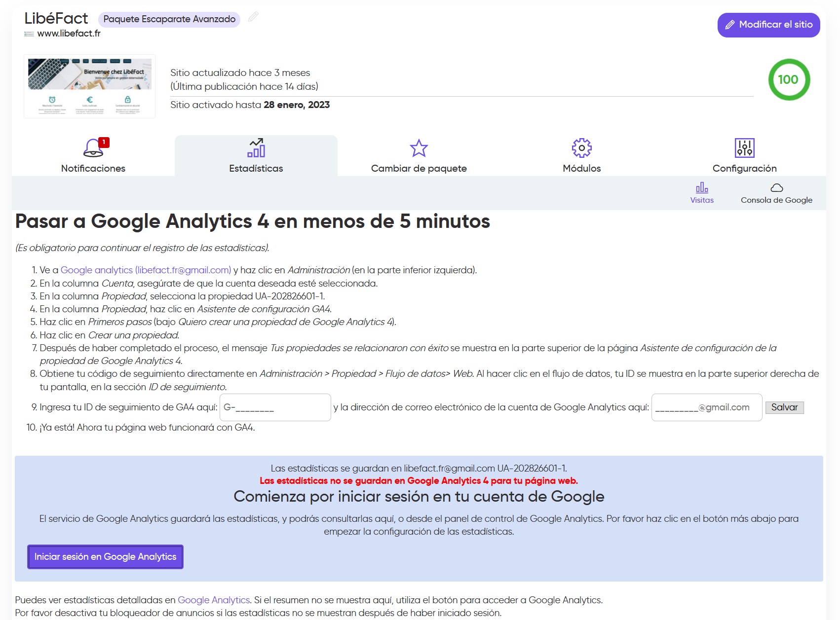The height and width of the screenshot is (620, 840).
Task: Click the Cambiar de paquete star icon
Action: tap(419, 148)
